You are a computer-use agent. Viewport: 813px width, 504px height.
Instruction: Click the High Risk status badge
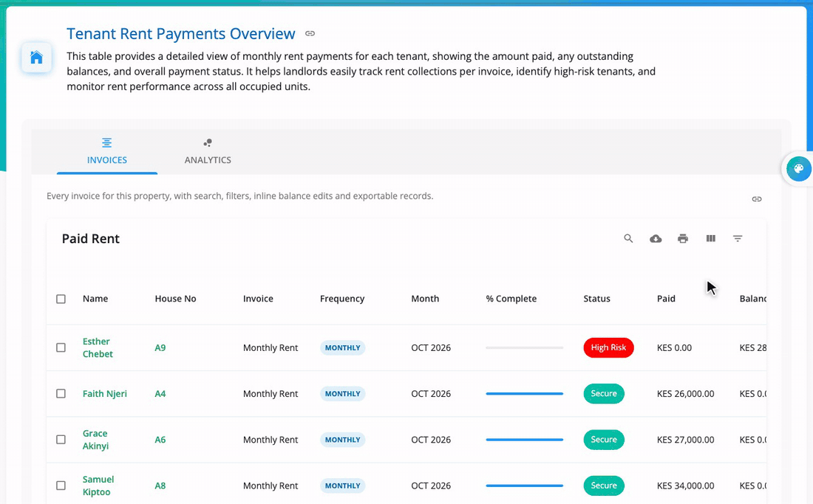[x=609, y=347]
